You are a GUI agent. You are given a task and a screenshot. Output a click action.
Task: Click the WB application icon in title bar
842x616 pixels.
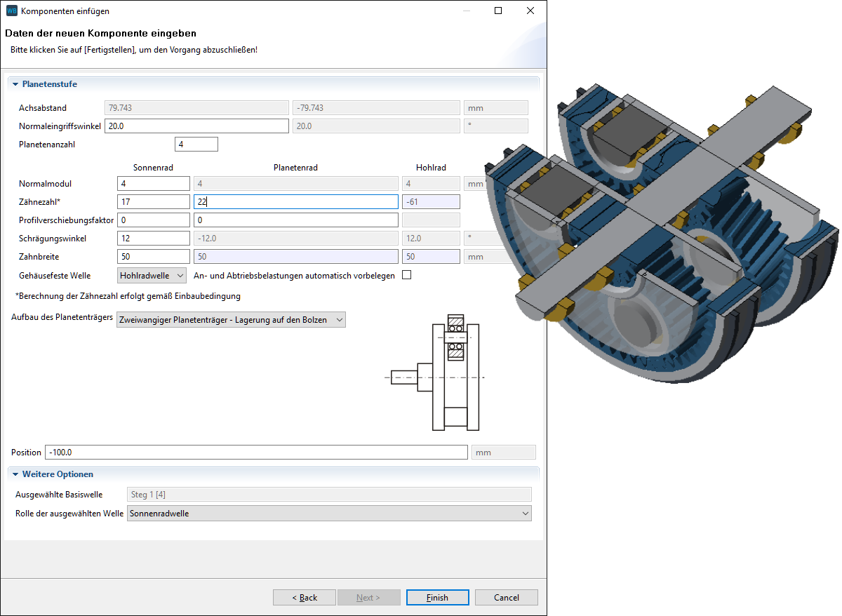[11, 11]
